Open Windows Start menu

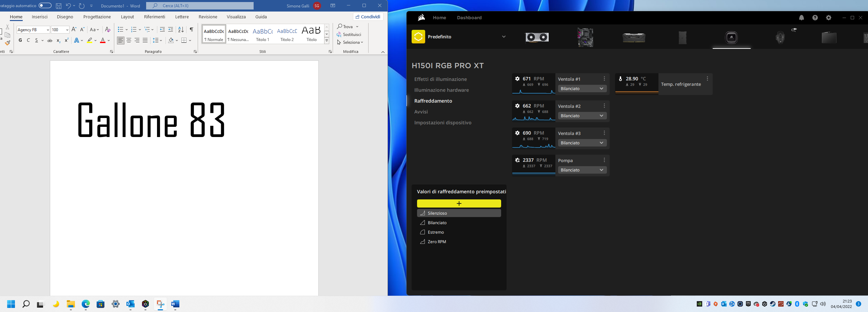[11, 304]
